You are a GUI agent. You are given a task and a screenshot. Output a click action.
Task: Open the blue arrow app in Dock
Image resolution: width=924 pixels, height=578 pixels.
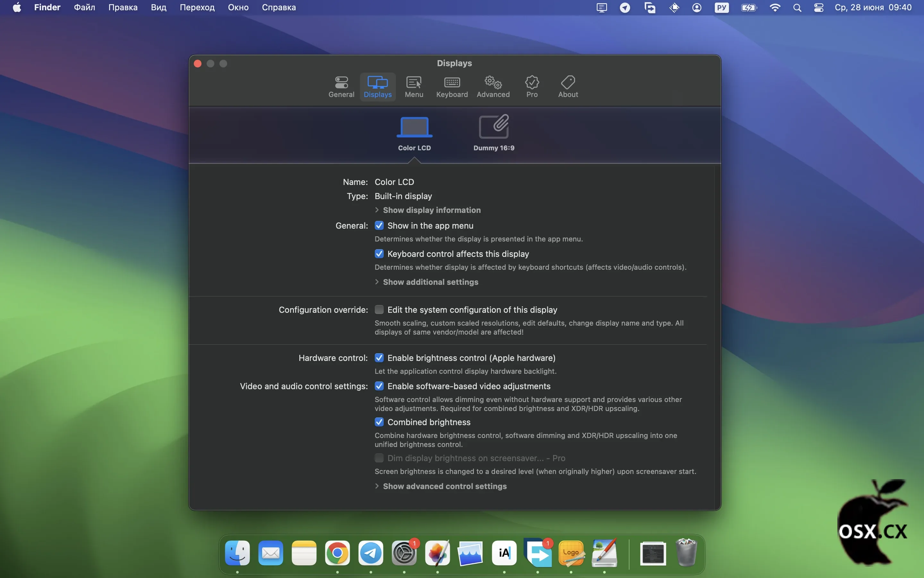538,553
